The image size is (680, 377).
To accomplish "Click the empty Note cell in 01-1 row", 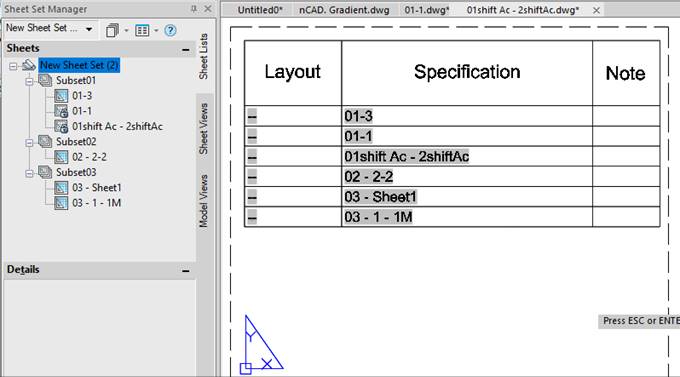I will [x=626, y=136].
